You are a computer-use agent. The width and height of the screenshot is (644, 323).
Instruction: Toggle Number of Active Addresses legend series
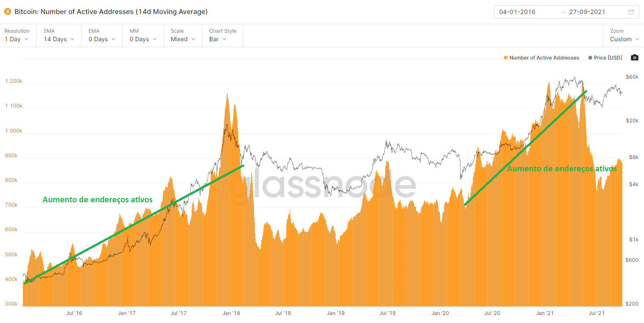[541, 58]
